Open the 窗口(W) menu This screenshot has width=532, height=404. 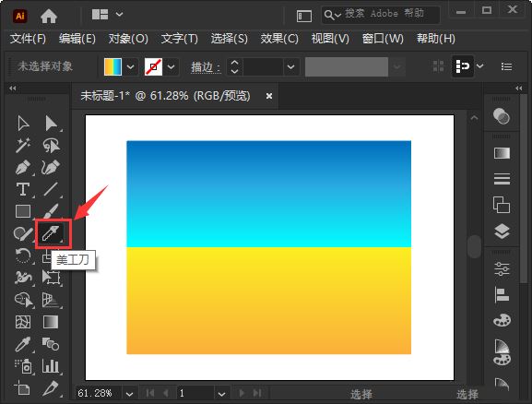[383, 39]
